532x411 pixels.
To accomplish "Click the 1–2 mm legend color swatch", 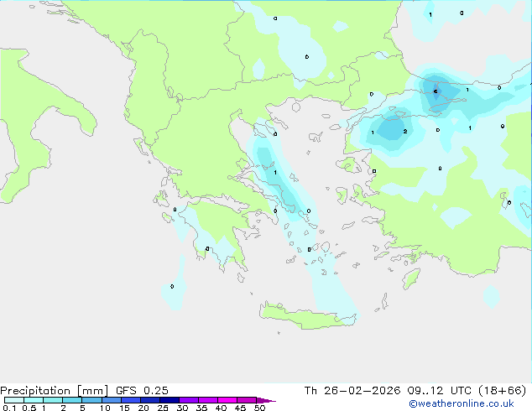I will point(53,400).
